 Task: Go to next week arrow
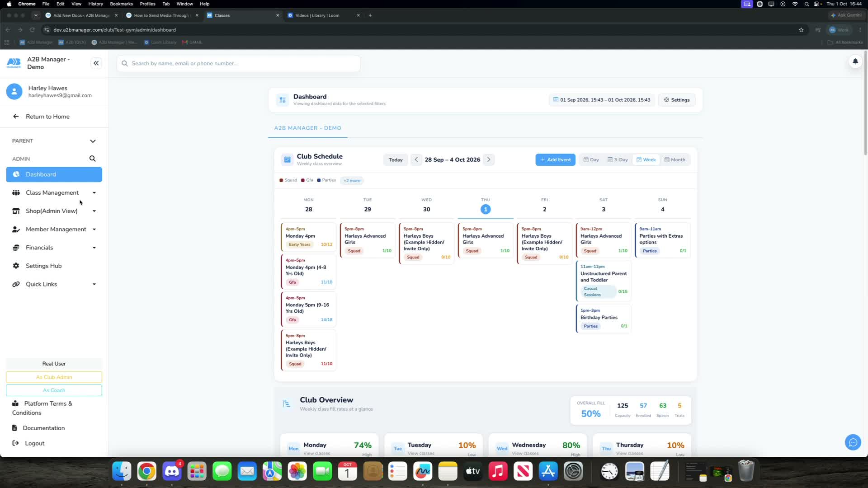tap(488, 160)
